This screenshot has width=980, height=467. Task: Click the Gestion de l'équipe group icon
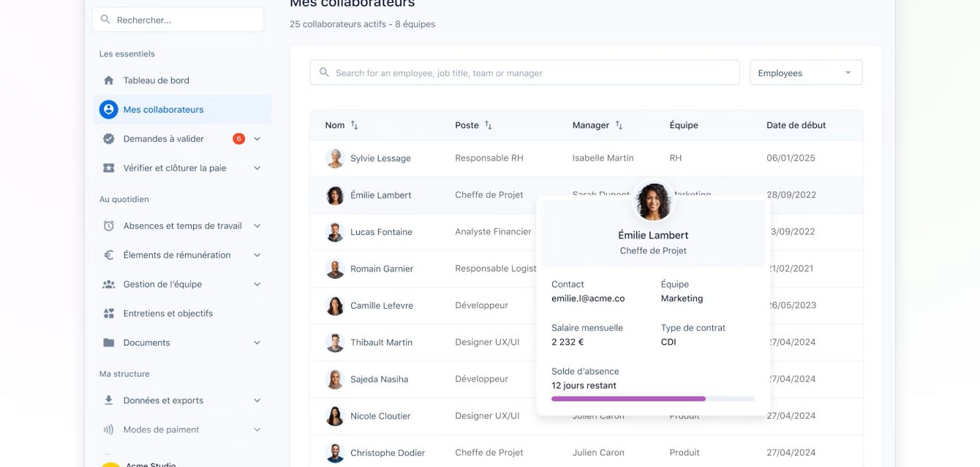[109, 285]
